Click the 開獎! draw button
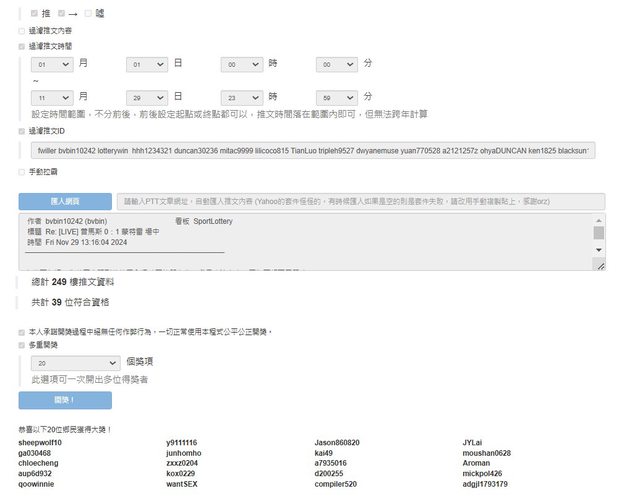The width and height of the screenshot is (640, 504). (x=65, y=400)
